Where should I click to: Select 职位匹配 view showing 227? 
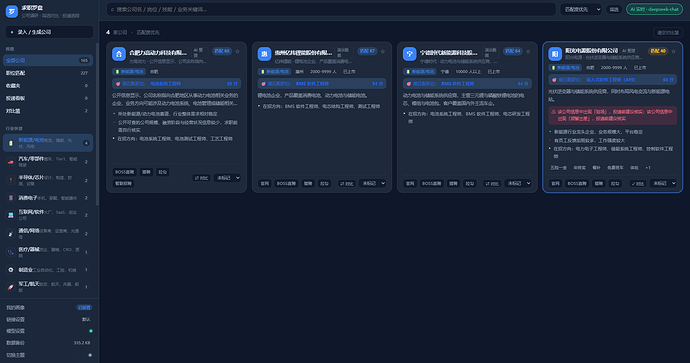pyautogui.click(x=48, y=73)
